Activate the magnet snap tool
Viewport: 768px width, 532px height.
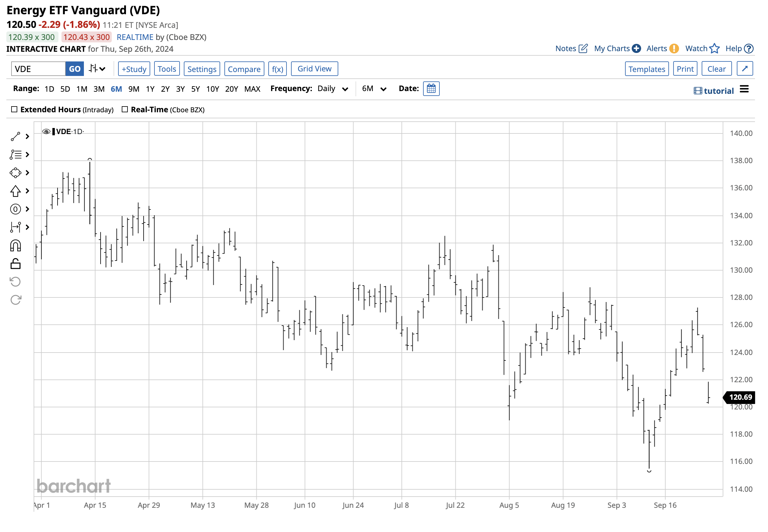coord(15,245)
